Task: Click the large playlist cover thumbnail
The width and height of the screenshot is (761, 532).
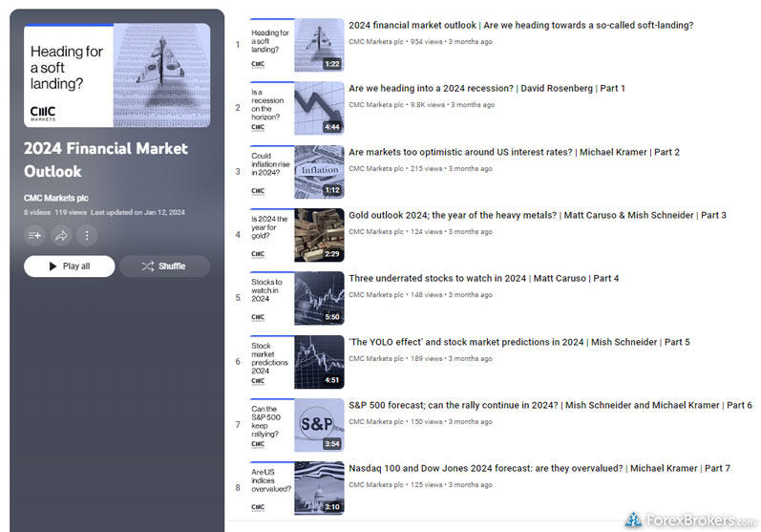Action: (116, 74)
